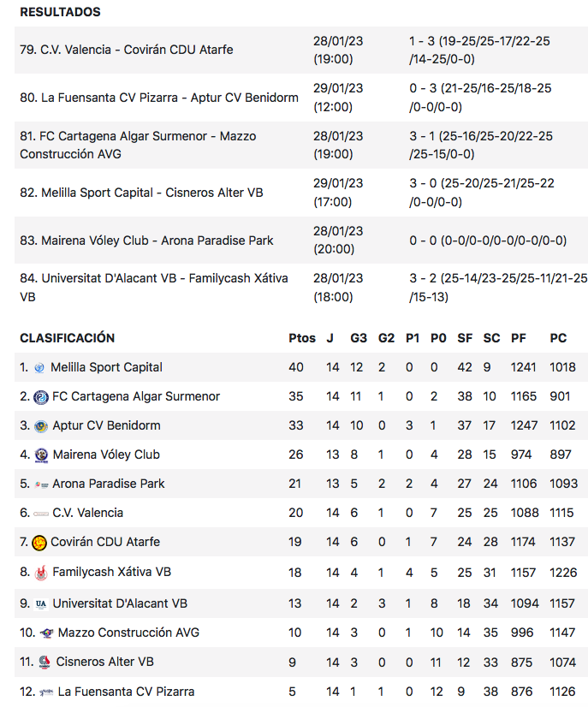Click the Arona Paradise Park logo
Screen dimensions: 588x707
click(41, 484)
